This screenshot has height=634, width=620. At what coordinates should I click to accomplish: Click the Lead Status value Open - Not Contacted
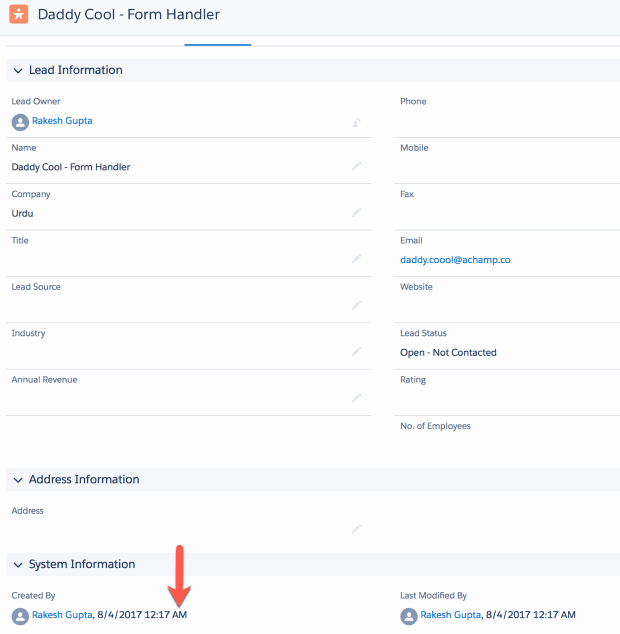(448, 353)
